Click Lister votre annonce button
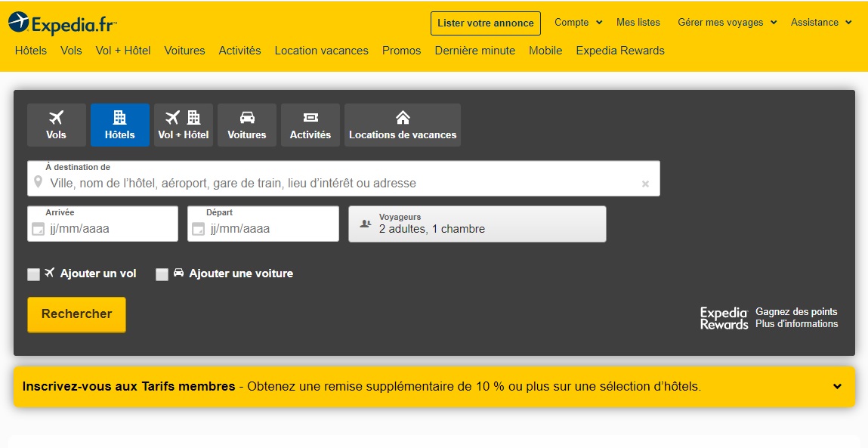 (x=486, y=23)
